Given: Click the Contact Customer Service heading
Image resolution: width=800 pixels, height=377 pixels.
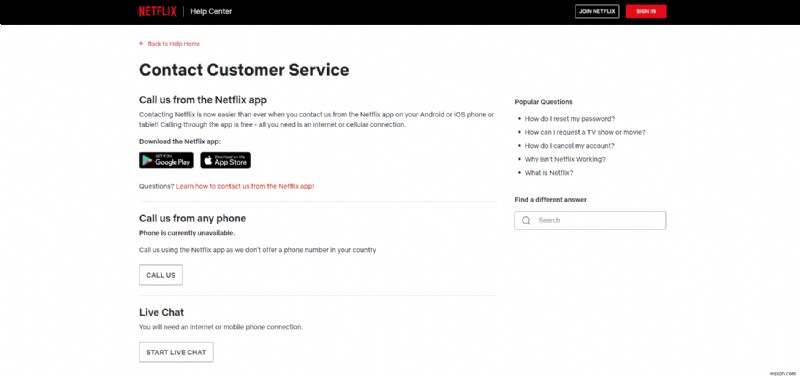Looking at the screenshot, I should (x=244, y=70).
